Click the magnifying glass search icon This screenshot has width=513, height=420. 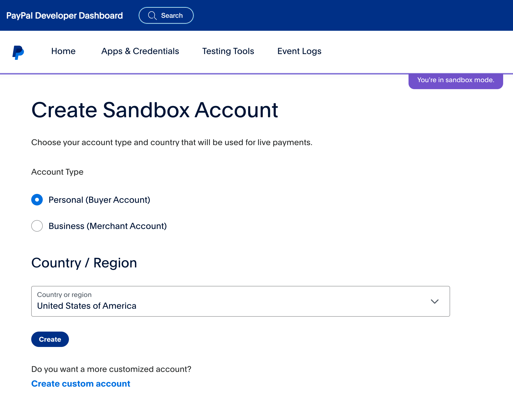[x=152, y=16]
